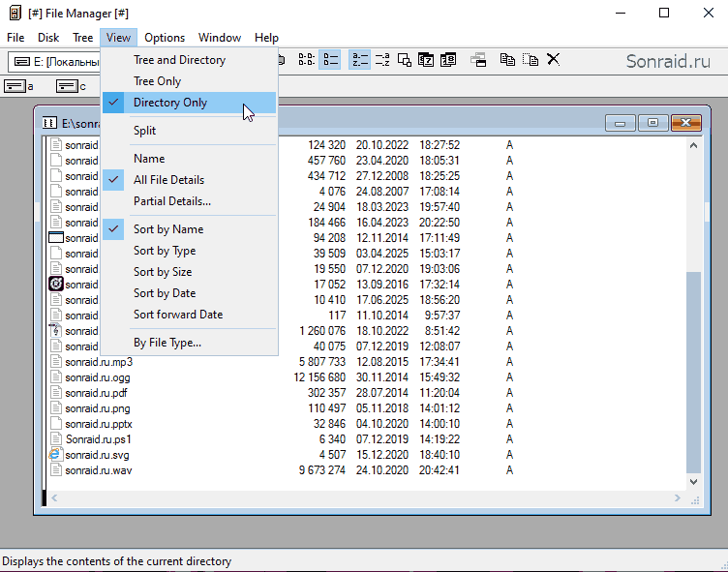The height and width of the screenshot is (572, 728).
Task: Select drive a icon in drive bar
Action: (x=15, y=86)
